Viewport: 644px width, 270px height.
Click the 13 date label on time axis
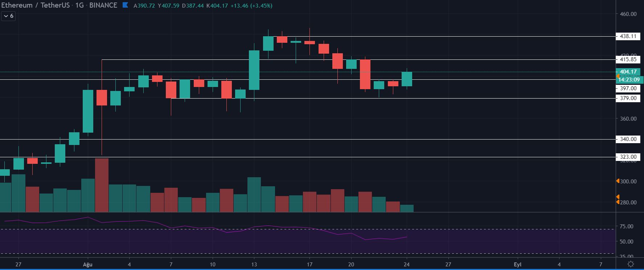coord(254,265)
